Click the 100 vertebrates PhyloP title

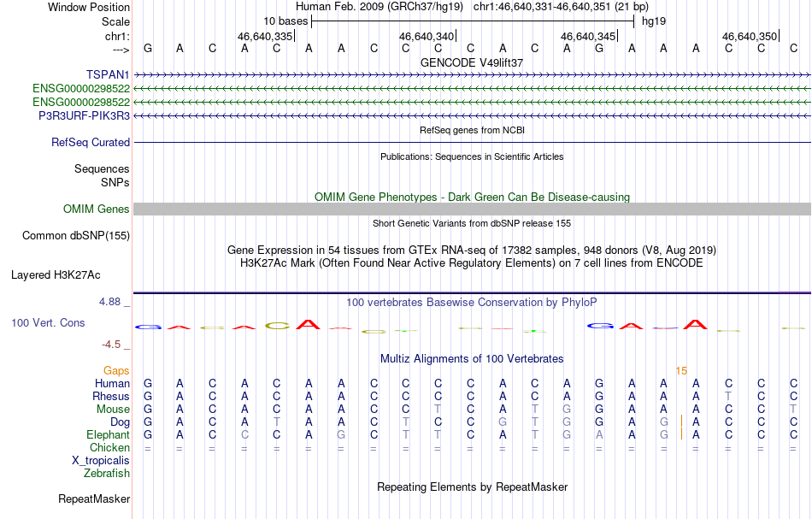click(x=472, y=302)
